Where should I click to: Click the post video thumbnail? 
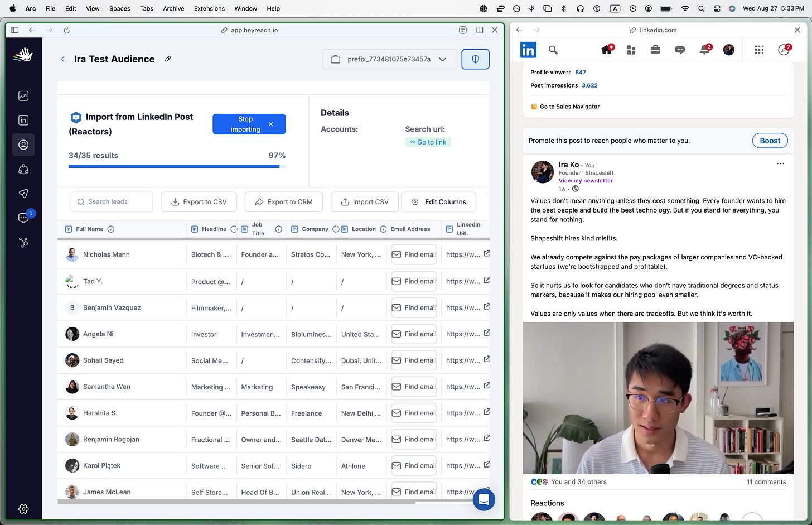658,398
